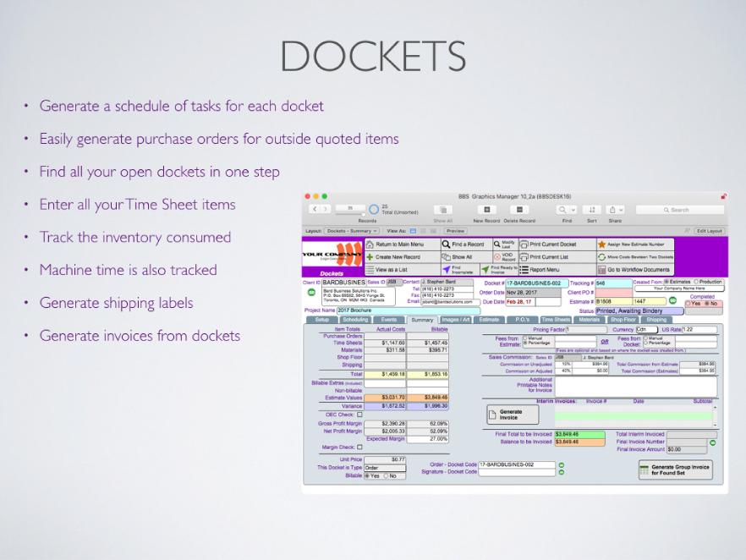Click Modify Last find button
Screen dimensions: 746x560
point(505,244)
